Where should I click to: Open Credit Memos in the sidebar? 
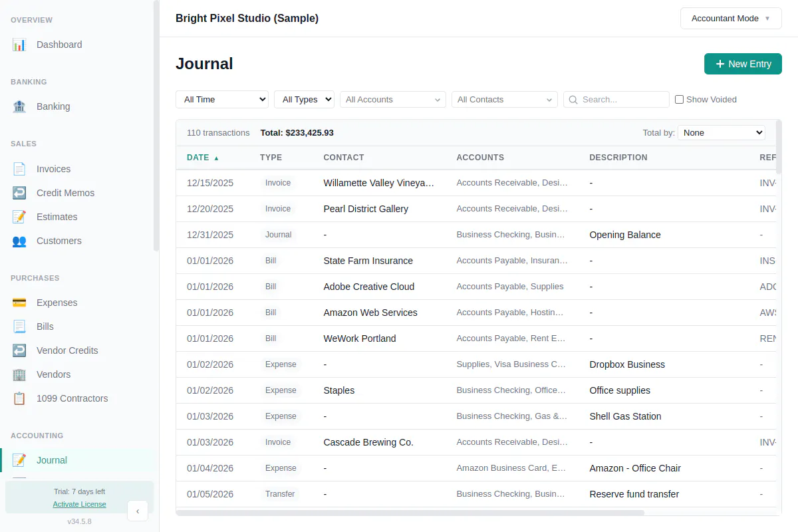click(80, 193)
